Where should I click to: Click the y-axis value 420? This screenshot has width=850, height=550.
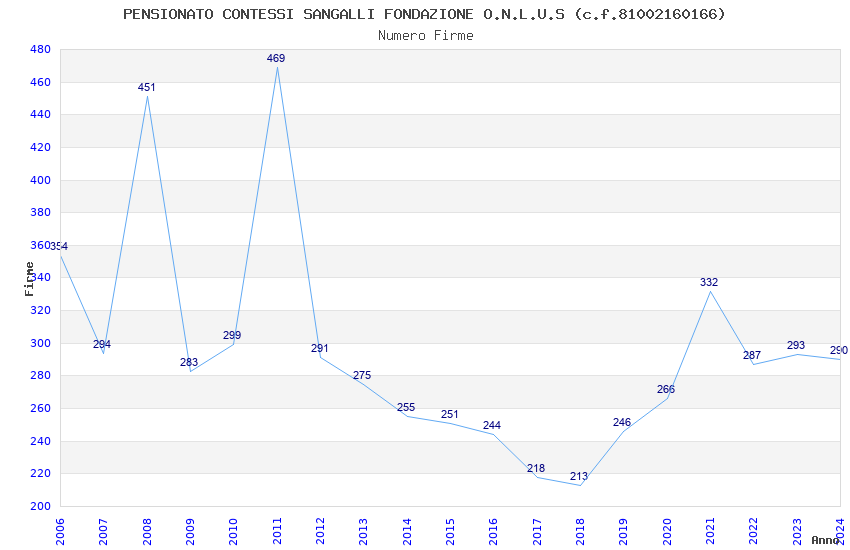click(41, 147)
